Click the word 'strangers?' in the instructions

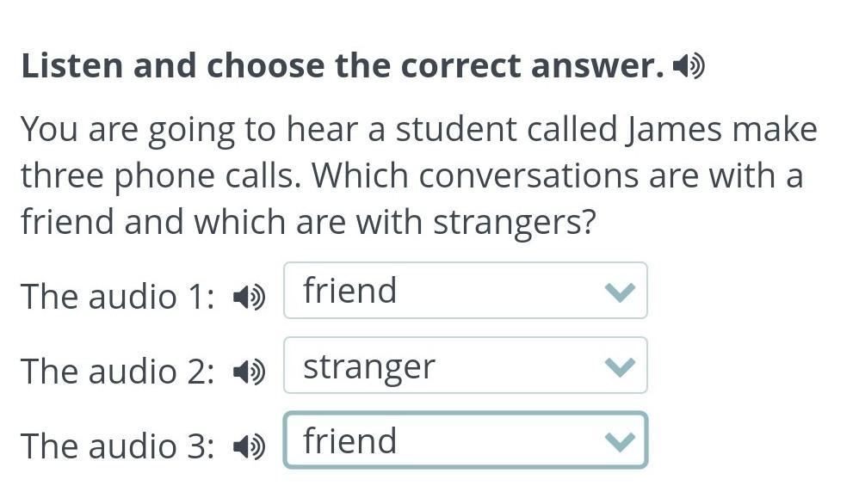click(x=514, y=224)
